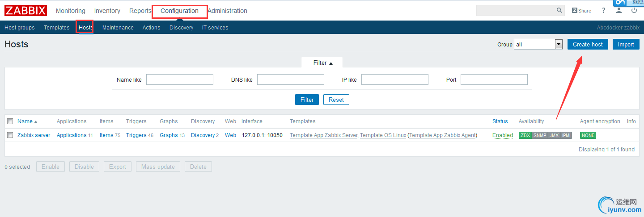Open the user profile icon
Image resolution: width=644 pixels, height=217 pixels.
tap(619, 11)
